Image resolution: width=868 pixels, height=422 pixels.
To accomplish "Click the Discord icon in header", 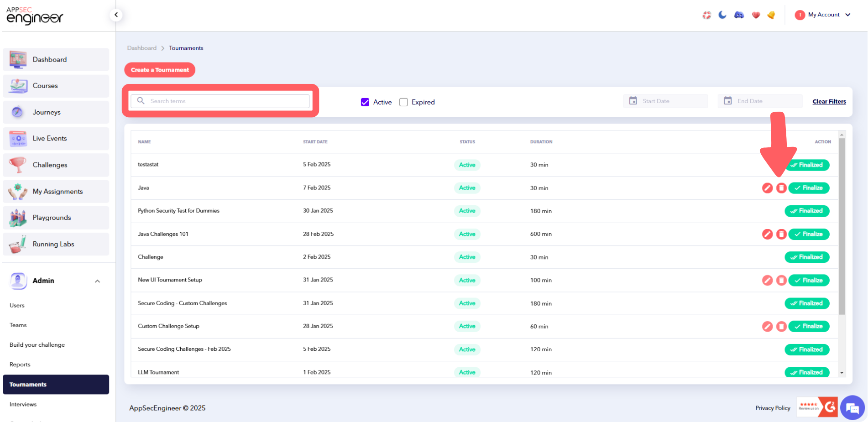I will point(739,15).
